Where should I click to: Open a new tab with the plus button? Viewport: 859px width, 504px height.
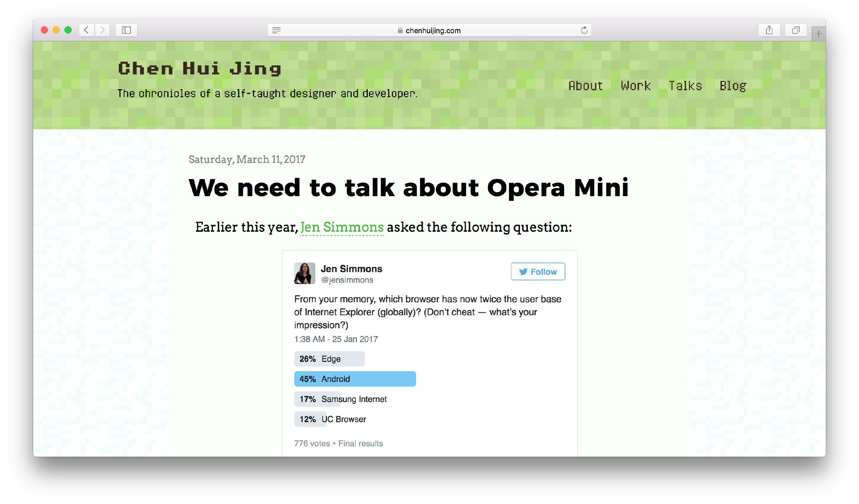pyautogui.click(x=818, y=34)
